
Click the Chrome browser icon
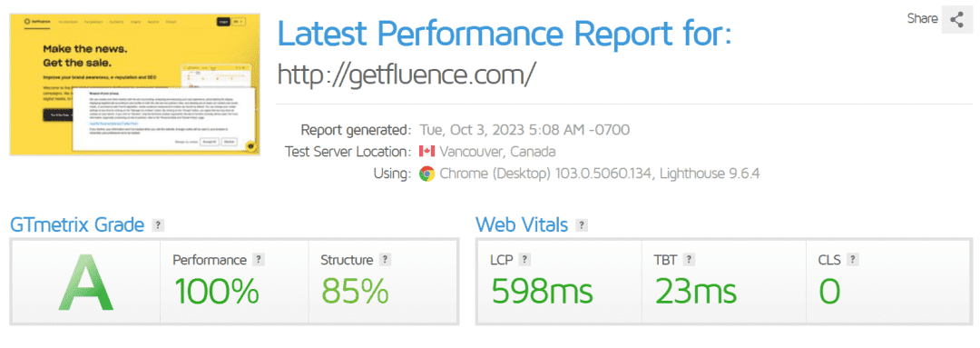click(426, 174)
